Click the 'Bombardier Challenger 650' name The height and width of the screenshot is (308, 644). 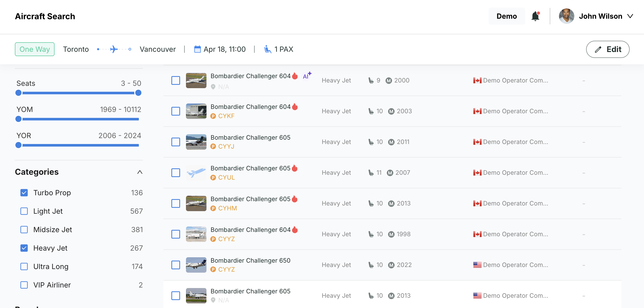click(x=251, y=261)
